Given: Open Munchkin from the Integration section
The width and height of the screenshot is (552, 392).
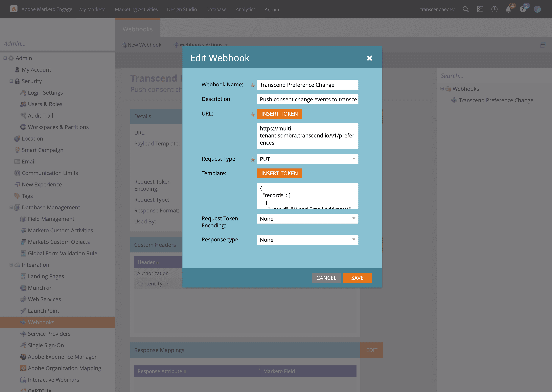Looking at the screenshot, I should (x=23, y=288).
